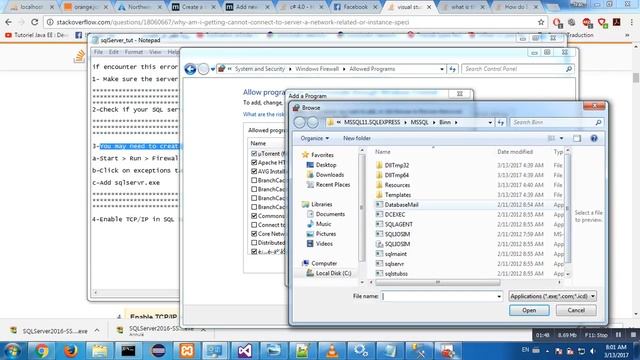Click the Browse dialog forward arrow button
This screenshot has width=640, height=360.
313,122
